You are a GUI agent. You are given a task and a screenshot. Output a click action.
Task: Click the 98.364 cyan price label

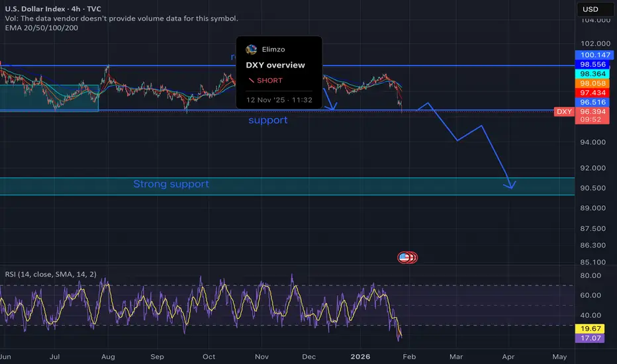tap(593, 73)
